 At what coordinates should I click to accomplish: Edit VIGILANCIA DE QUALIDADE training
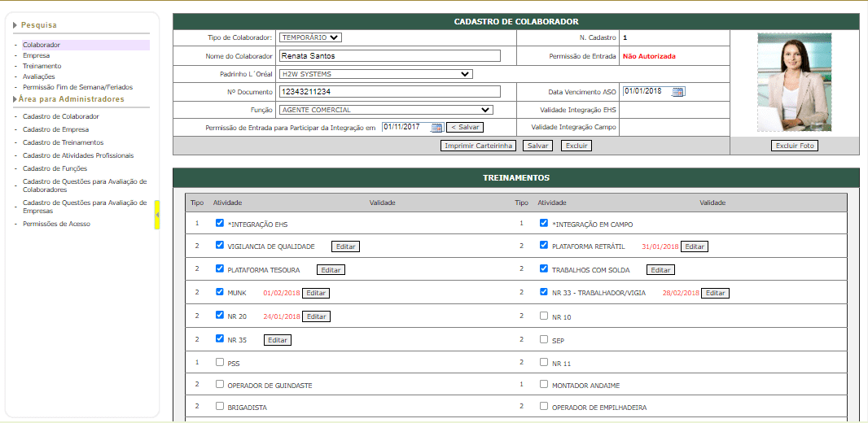point(345,246)
